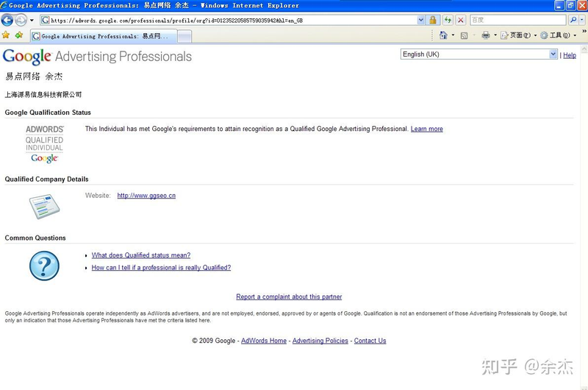Click the search magnifier icon

(x=573, y=20)
